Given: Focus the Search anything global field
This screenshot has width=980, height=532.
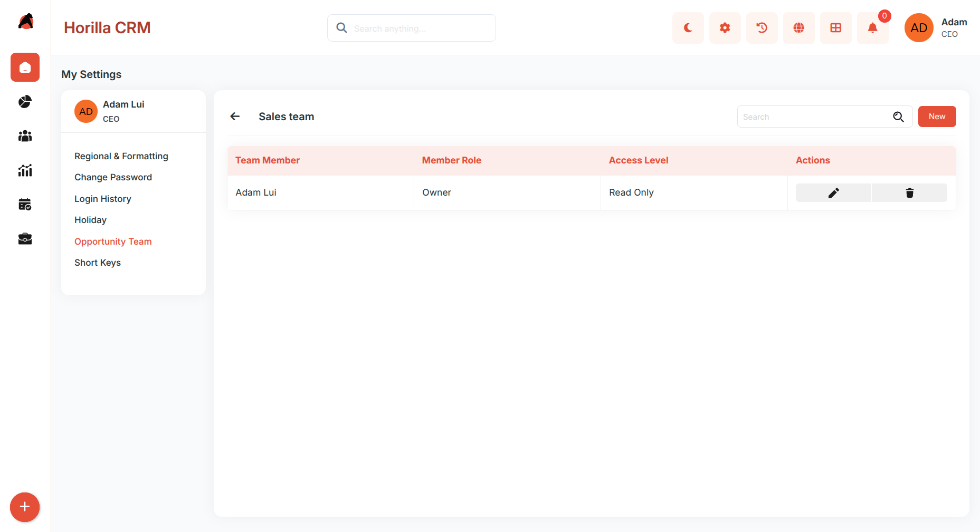Looking at the screenshot, I should point(411,28).
